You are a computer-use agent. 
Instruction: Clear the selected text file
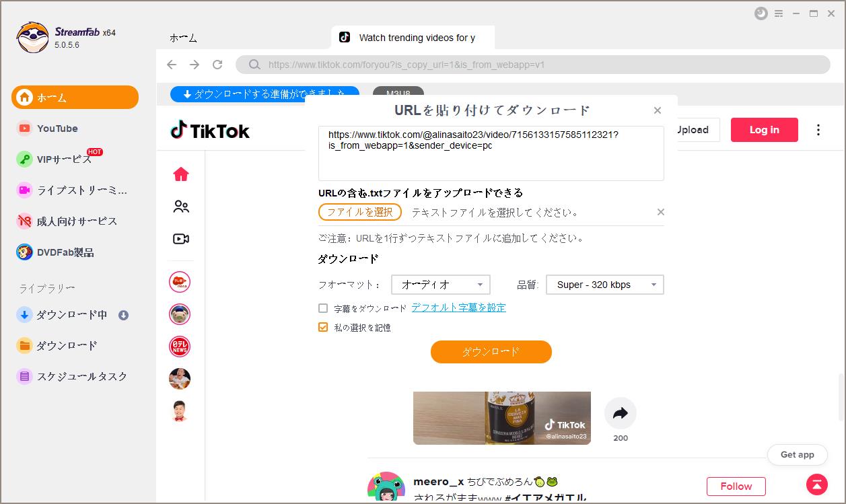[x=661, y=212]
